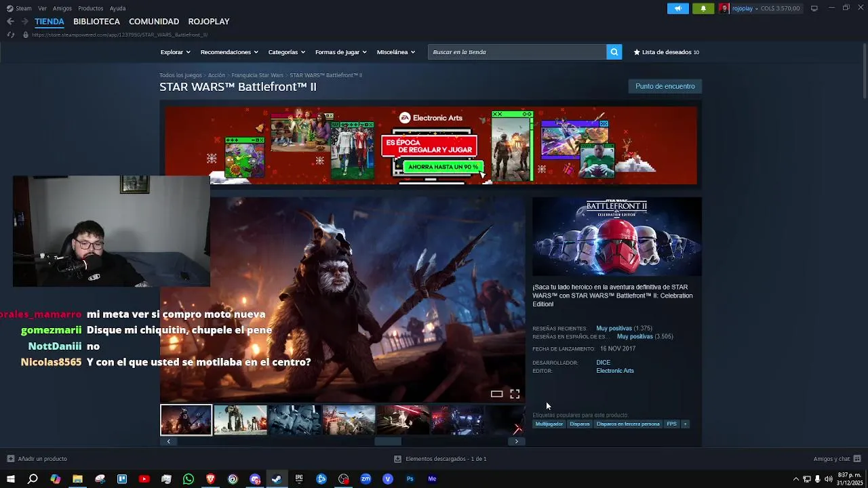868x488 pixels.
Task: Switch to the ROJOPLAY tab
Action: tap(209, 22)
